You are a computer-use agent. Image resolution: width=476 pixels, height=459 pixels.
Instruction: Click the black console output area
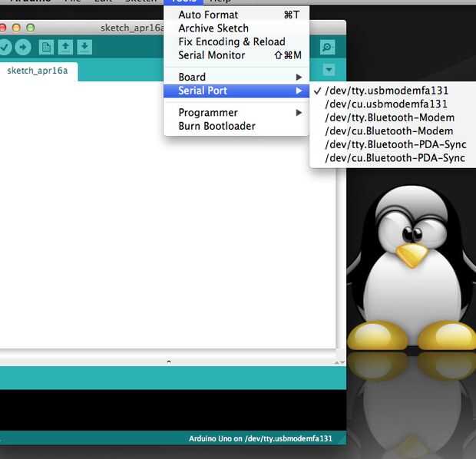click(173, 410)
